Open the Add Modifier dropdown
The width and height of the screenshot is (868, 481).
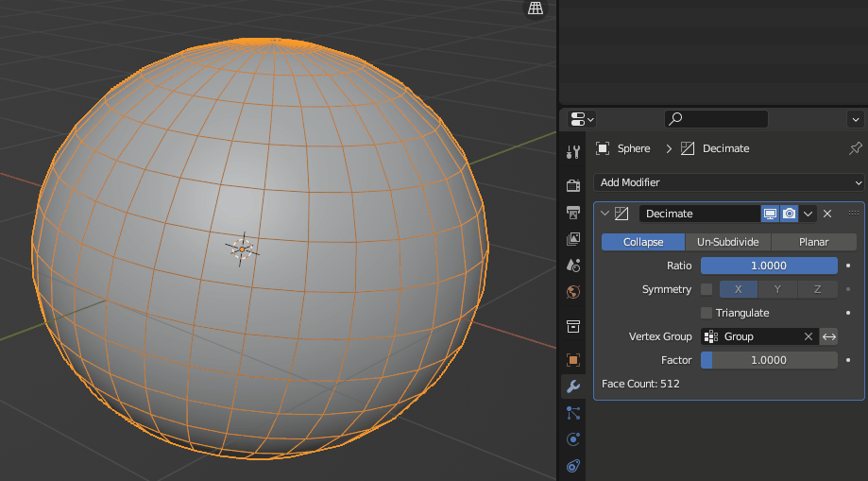[728, 182]
